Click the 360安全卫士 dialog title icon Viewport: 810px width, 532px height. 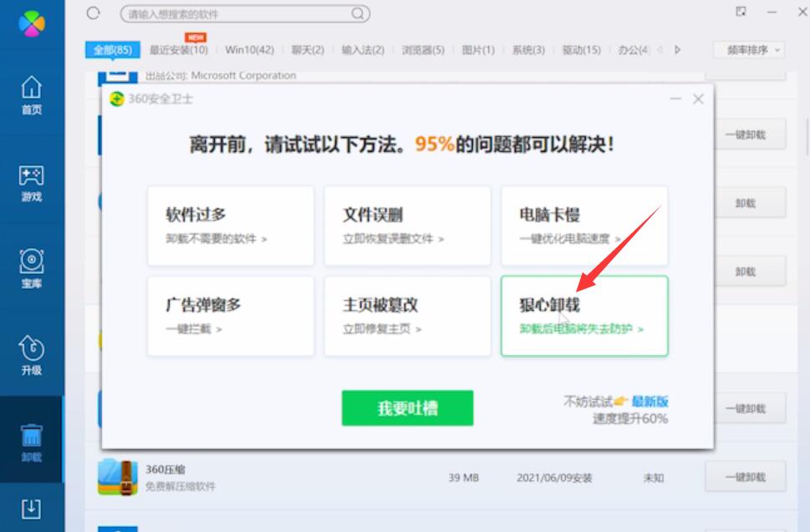click(117, 99)
